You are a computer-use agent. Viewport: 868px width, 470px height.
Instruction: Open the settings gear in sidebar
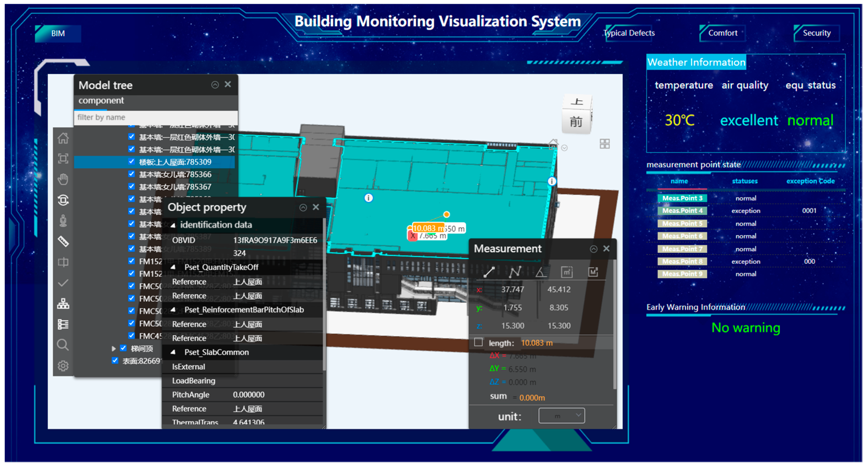(x=63, y=365)
